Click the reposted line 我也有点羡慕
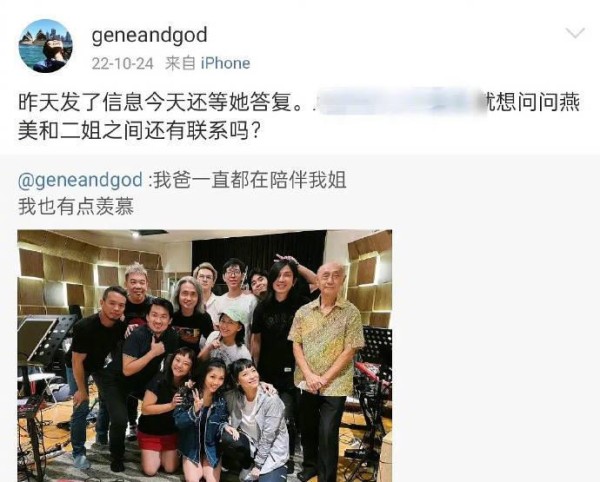This screenshot has height=482, width=600. tap(76, 207)
